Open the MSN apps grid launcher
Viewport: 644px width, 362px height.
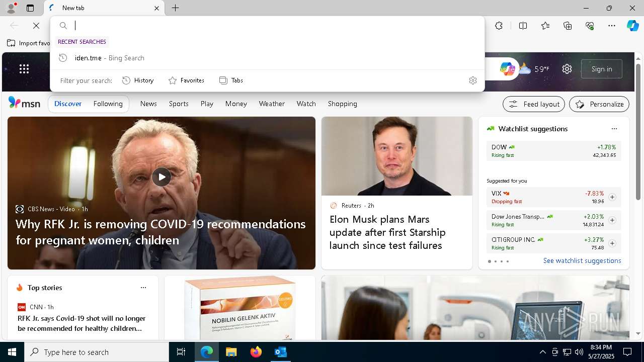coord(24,69)
